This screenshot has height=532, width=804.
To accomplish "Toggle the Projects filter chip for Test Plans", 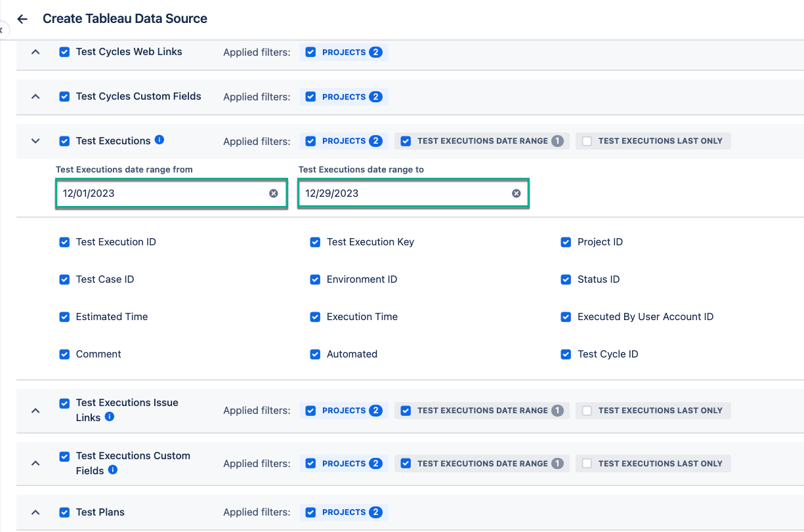I will [x=344, y=512].
